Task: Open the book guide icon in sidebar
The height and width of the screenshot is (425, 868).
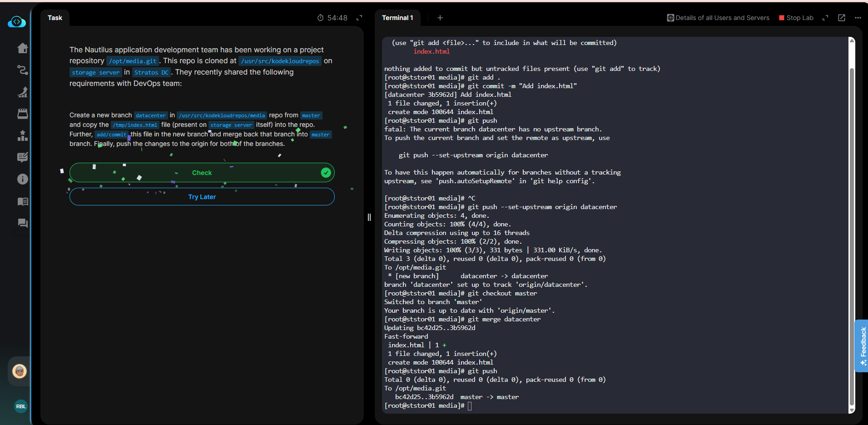Action: tap(22, 201)
